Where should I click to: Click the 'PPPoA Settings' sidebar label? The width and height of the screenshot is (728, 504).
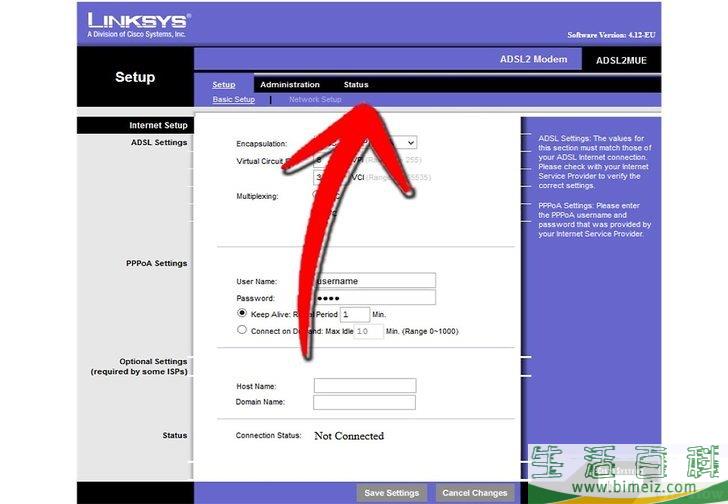156,263
